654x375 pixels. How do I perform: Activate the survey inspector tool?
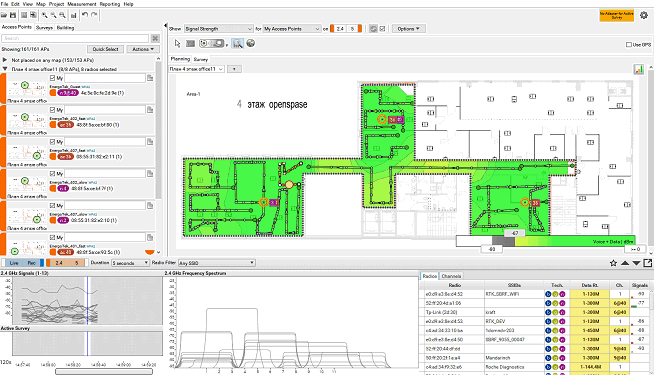click(238, 43)
